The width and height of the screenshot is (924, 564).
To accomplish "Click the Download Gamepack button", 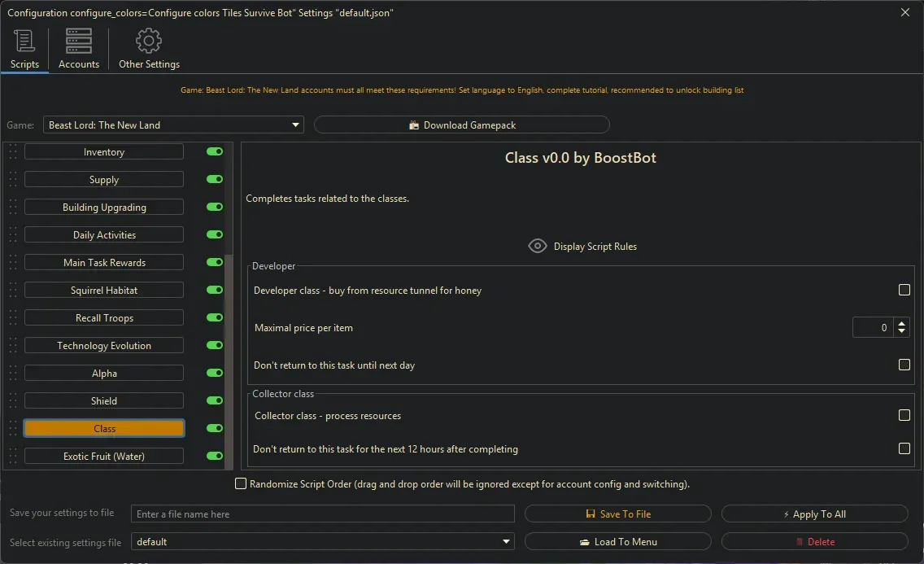I will (x=461, y=125).
